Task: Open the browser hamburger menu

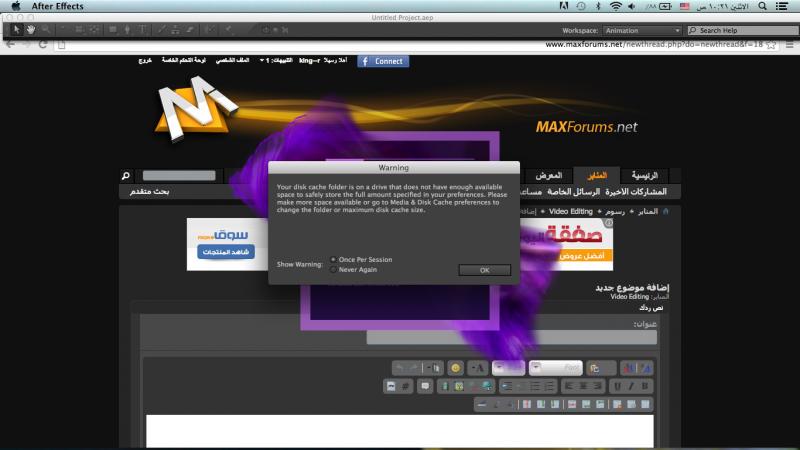Action: point(789,45)
